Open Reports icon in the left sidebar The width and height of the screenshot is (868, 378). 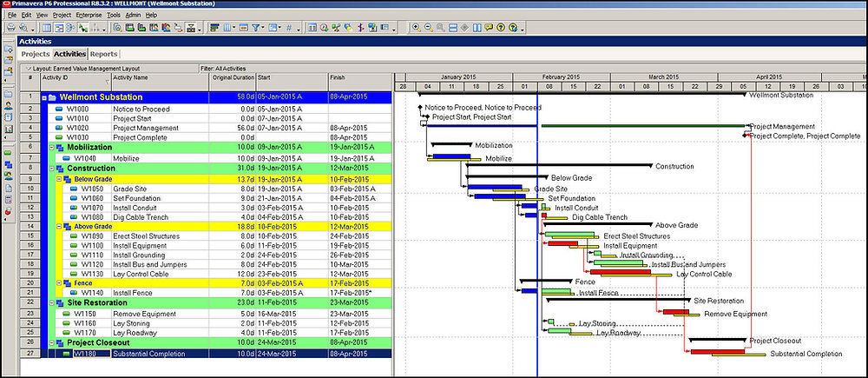pyautogui.click(x=9, y=117)
